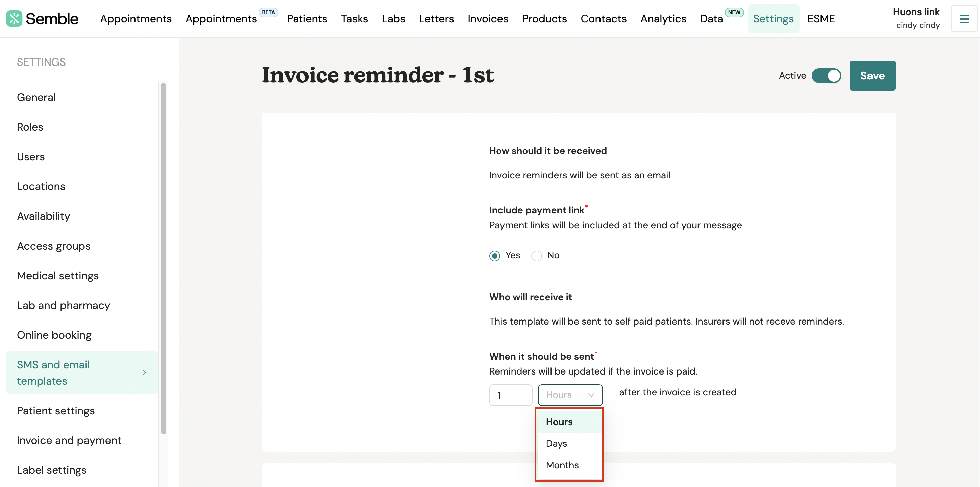Open Availability settings
Image resolution: width=980 pixels, height=487 pixels.
[43, 216]
